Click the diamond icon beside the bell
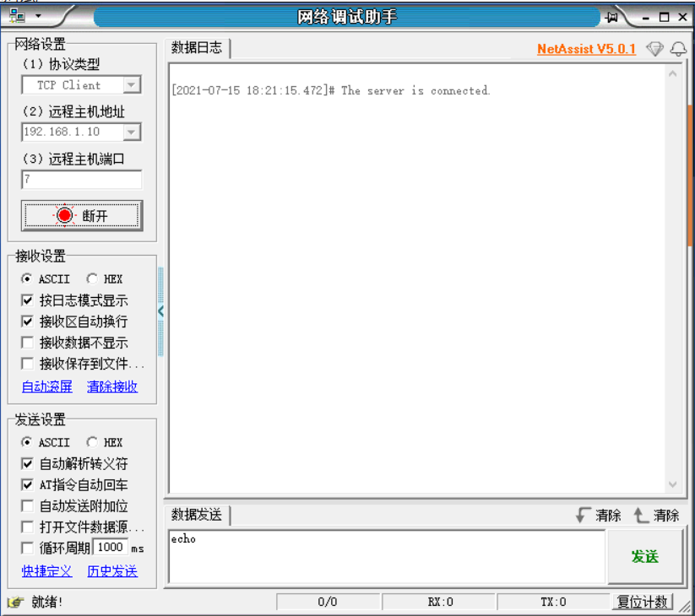This screenshot has width=695, height=616. [654, 49]
